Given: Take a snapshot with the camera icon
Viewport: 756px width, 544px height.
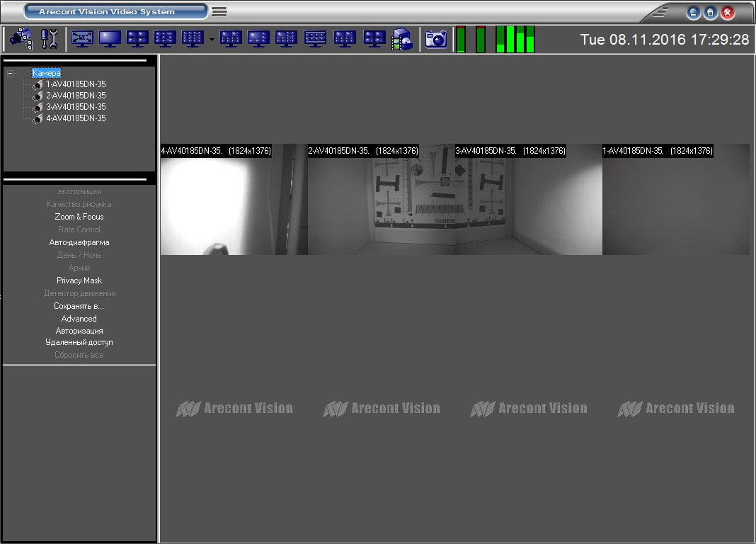Looking at the screenshot, I should pos(436,39).
